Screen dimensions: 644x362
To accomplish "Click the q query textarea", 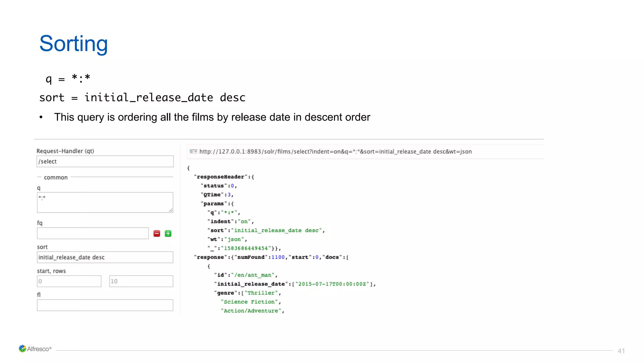I will pyautogui.click(x=105, y=203).
